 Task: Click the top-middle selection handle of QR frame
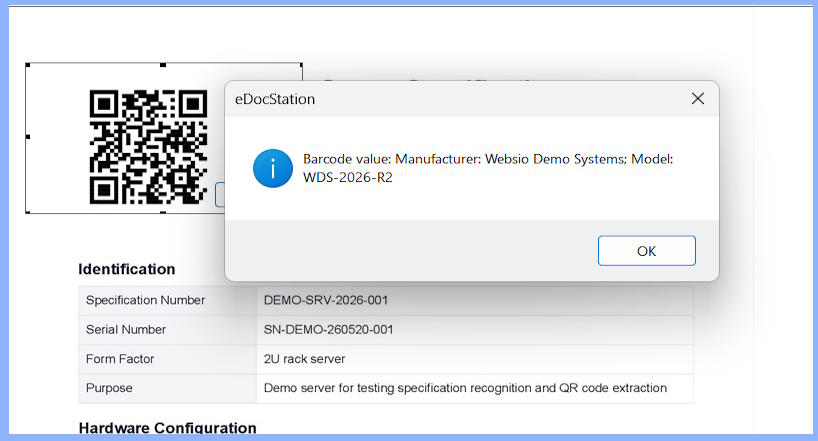click(x=163, y=65)
